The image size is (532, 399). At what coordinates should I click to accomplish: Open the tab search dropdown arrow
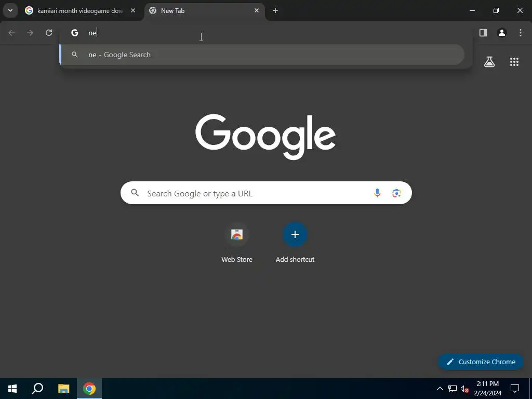click(x=10, y=10)
